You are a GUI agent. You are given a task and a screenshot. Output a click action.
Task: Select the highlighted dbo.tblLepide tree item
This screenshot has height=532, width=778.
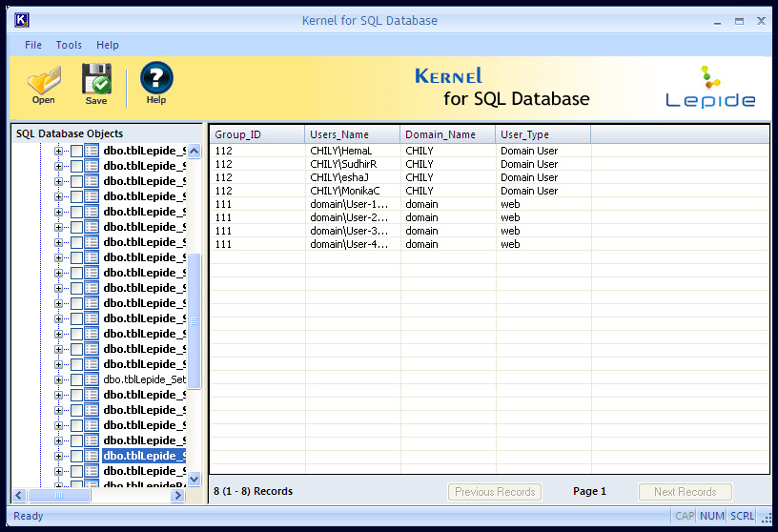pyautogui.click(x=144, y=456)
